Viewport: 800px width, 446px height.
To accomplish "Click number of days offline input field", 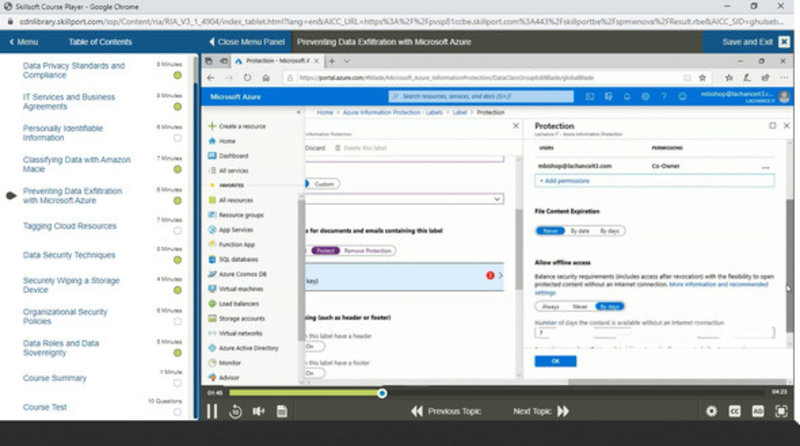I will pos(655,333).
